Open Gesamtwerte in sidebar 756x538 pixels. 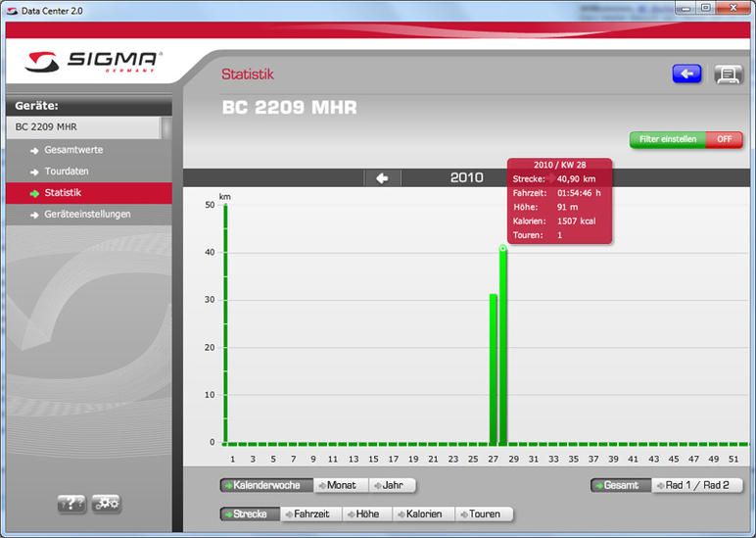73,150
